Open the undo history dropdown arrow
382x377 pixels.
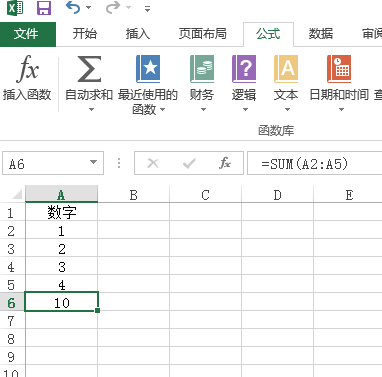[x=89, y=8]
